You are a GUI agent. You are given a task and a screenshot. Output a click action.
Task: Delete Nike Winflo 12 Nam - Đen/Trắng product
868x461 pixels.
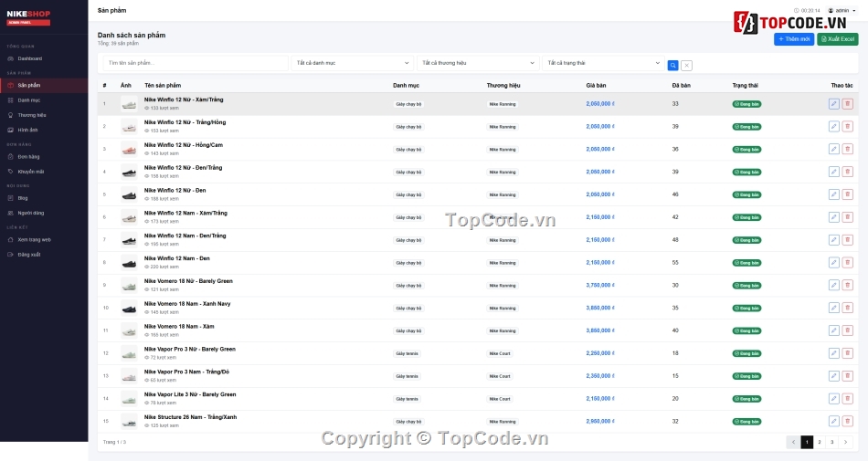[847, 240]
